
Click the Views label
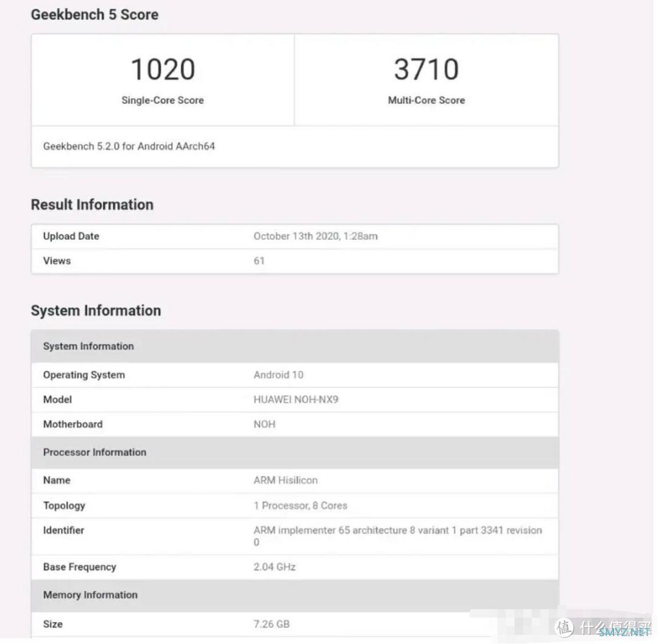pos(57,261)
